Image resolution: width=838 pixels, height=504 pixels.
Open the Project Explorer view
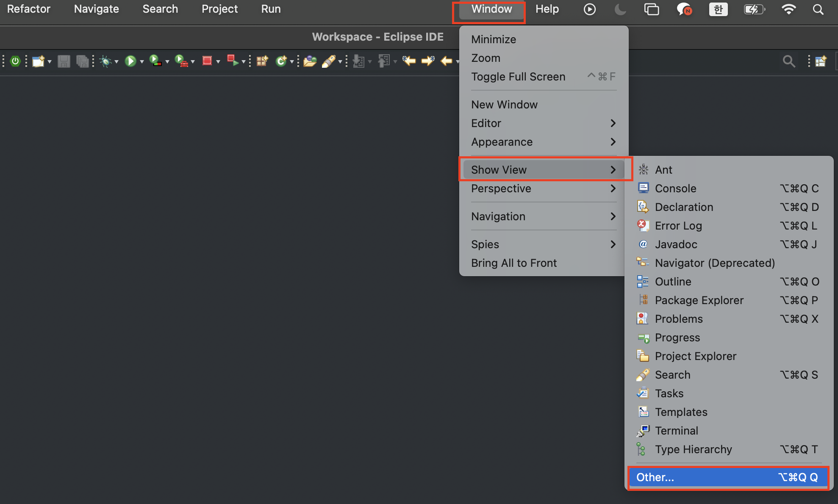729,356
